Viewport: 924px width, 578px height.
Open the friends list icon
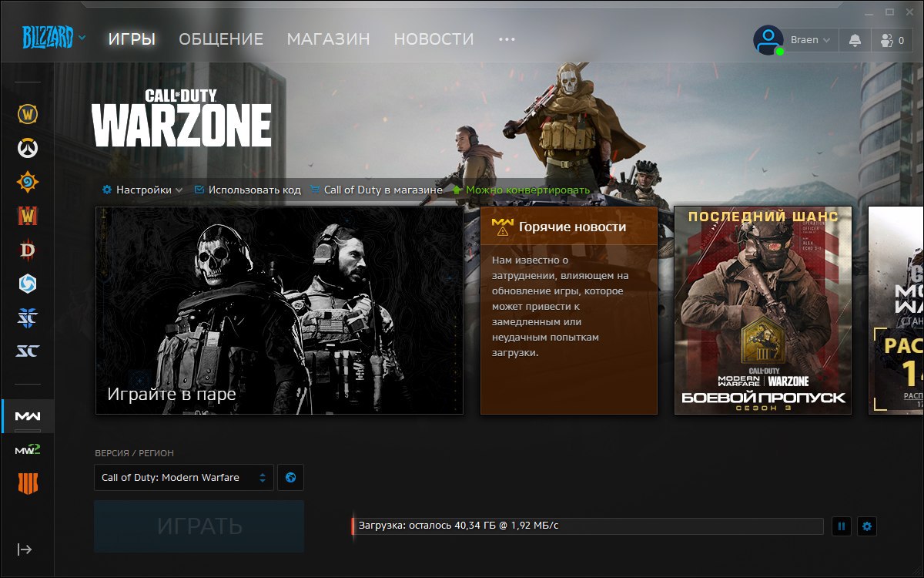892,40
